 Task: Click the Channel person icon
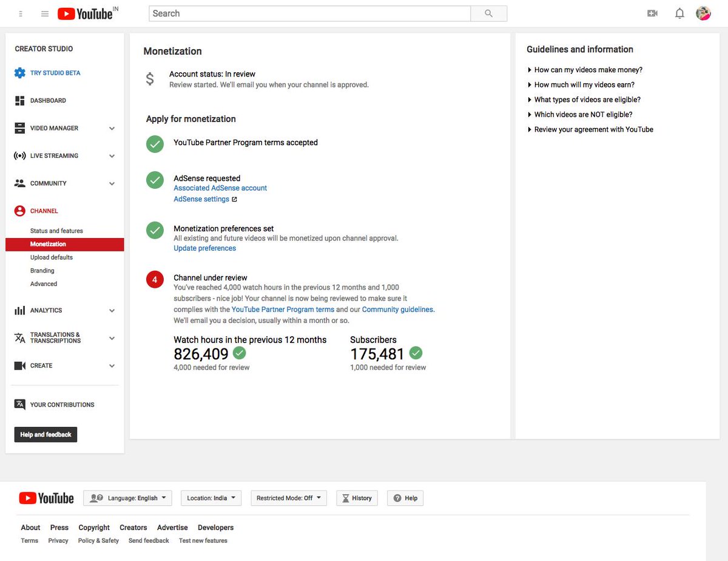coord(20,211)
